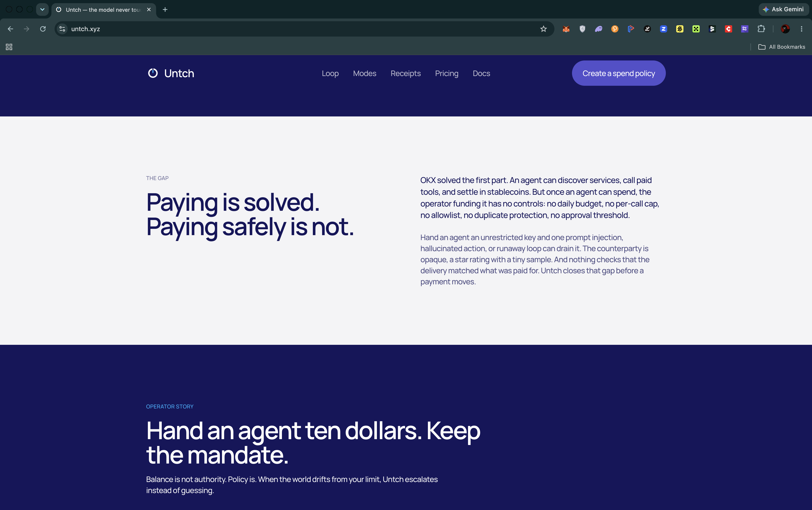Click Create a spend policy button
Image resolution: width=812 pixels, height=510 pixels.
coord(618,73)
